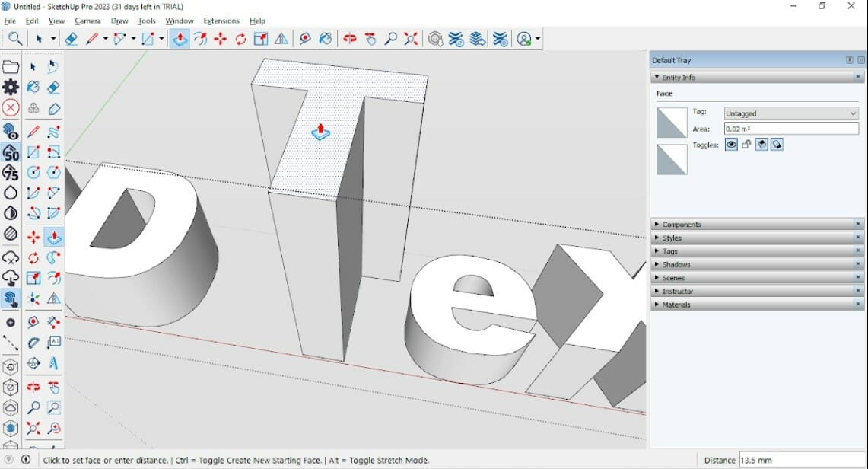
Task: Open the Search tool in top toolbar
Action: pos(15,39)
